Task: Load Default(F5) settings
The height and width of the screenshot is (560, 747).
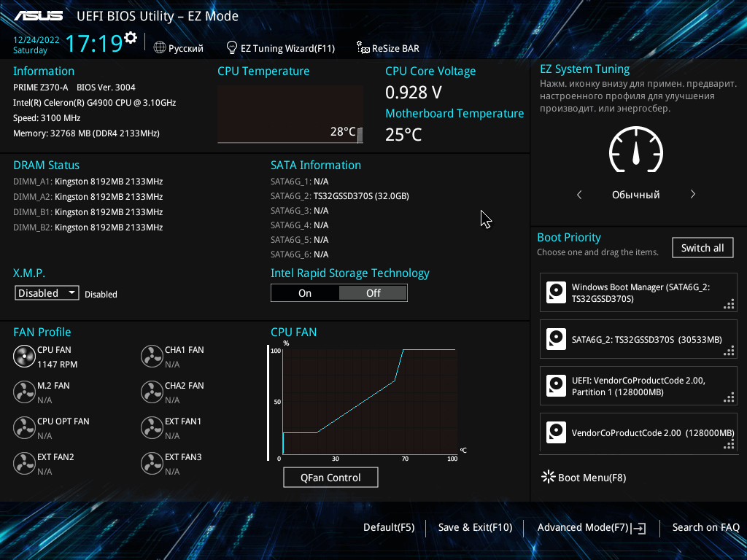Action: click(x=389, y=527)
